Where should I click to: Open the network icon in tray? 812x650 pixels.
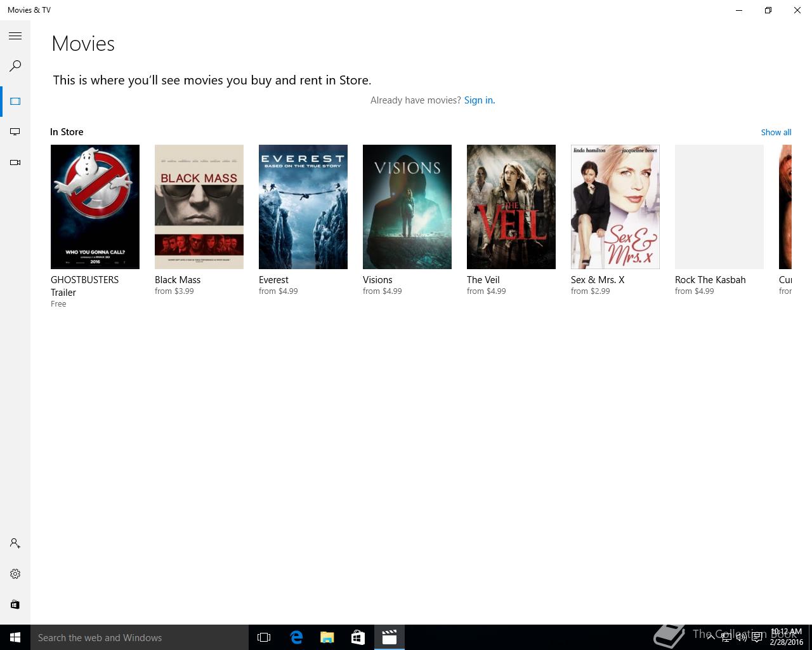[726, 637]
